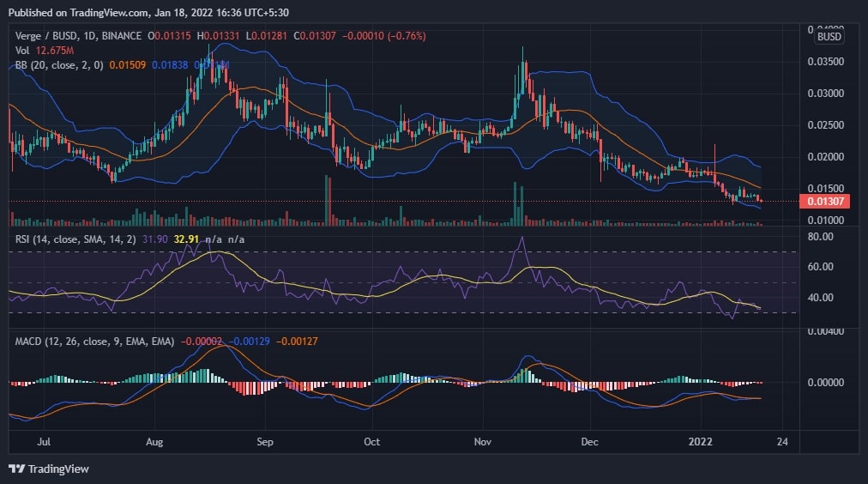Click the RSI value 31.90
868x484 pixels.
click(154, 239)
